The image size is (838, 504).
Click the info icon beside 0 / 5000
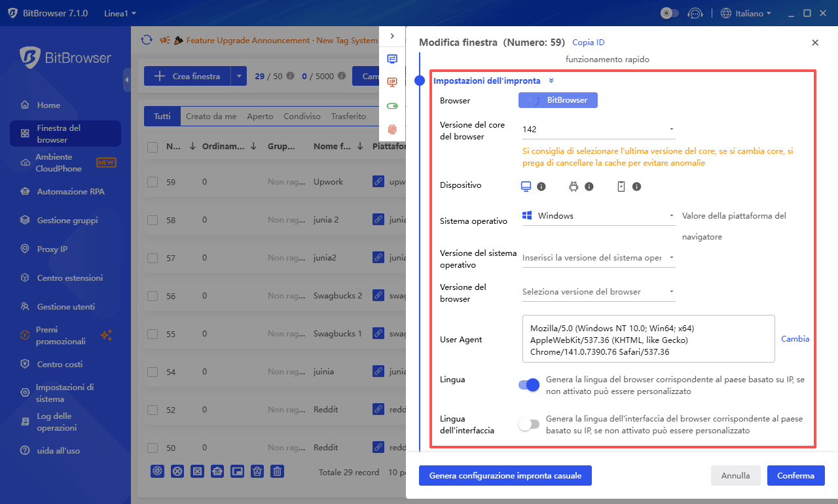point(341,76)
